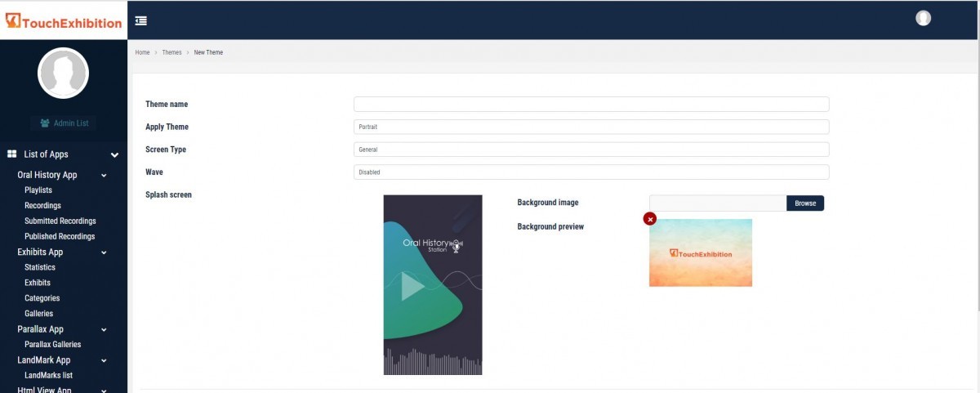Navigate to Themes breadcrumb link
The height and width of the screenshot is (393, 980).
tap(171, 52)
